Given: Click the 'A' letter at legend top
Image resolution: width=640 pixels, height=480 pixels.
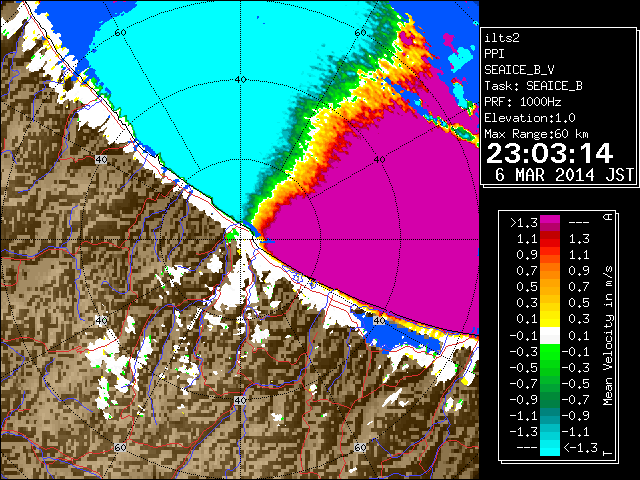Looking at the screenshot, I should click(608, 216).
